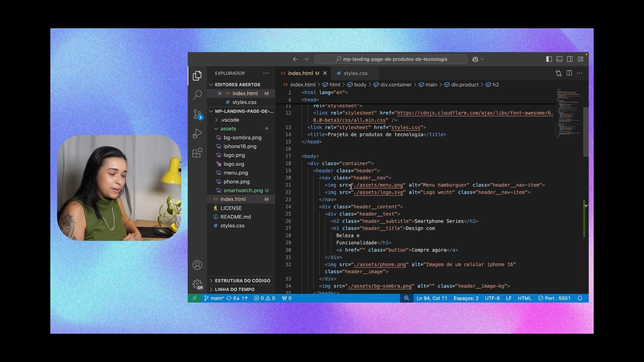Collapse the assets folder
The height and width of the screenshot is (362, 644).
[x=228, y=129]
